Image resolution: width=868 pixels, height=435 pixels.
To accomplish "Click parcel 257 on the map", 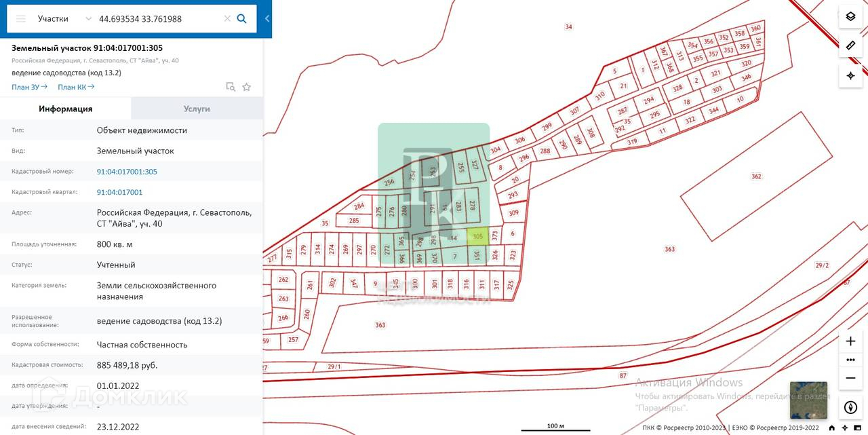I will pos(293,339).
